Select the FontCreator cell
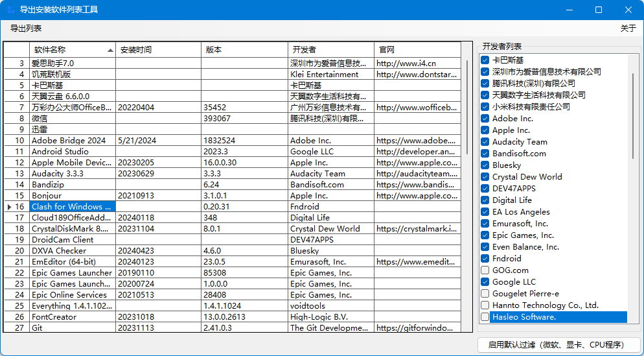 tap(73, 317)
